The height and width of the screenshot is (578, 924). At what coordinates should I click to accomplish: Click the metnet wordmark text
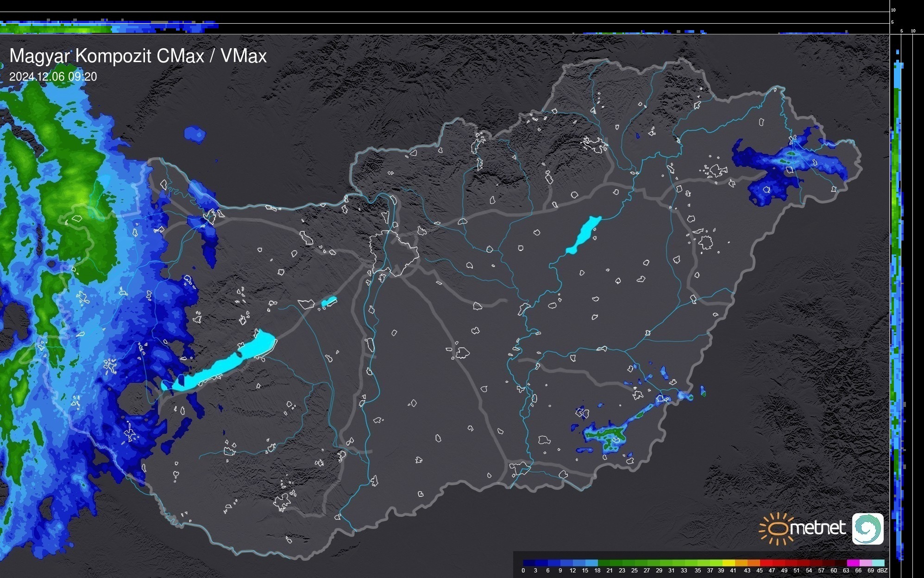(818, 528)
